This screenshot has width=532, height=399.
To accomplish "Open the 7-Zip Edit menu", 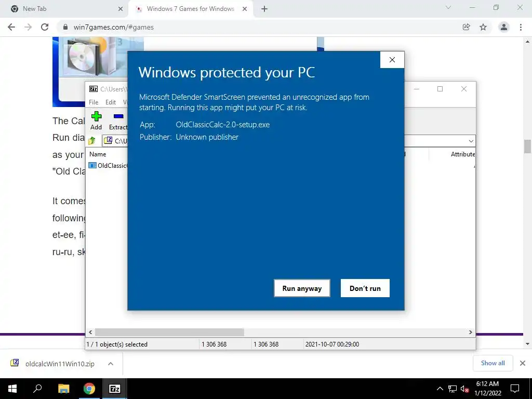I will click(111, 102).
